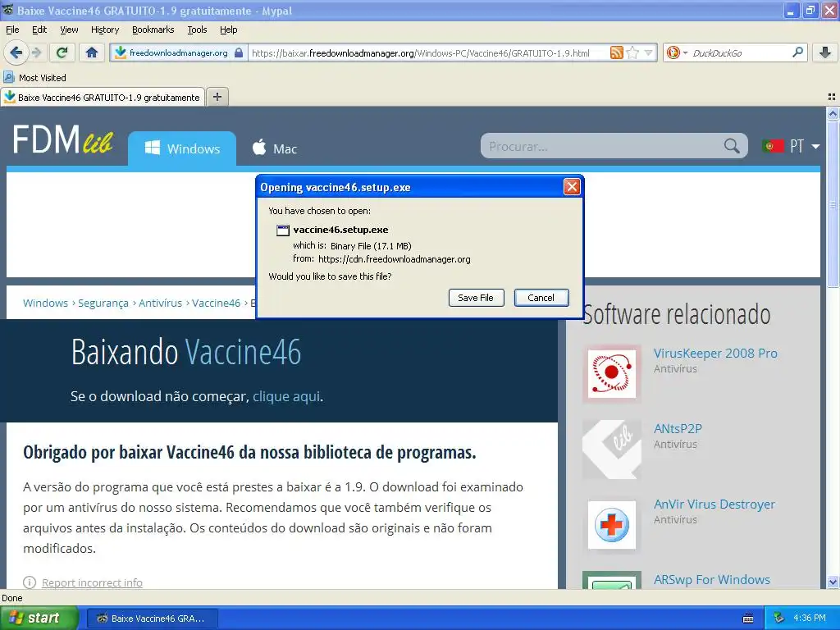Image resolution: width=840 pixels, height=630 pixels.
Task: Open the Antivírus breadcrumb link
Action: [160, 303]
